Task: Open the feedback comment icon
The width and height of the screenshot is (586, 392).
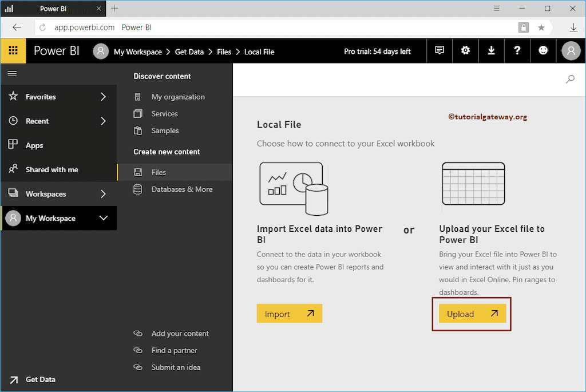Action: 439,51
